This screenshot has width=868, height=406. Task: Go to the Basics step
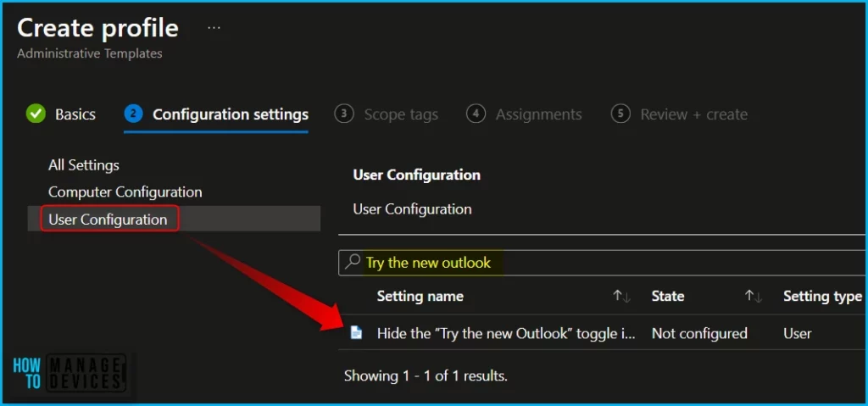61,114
